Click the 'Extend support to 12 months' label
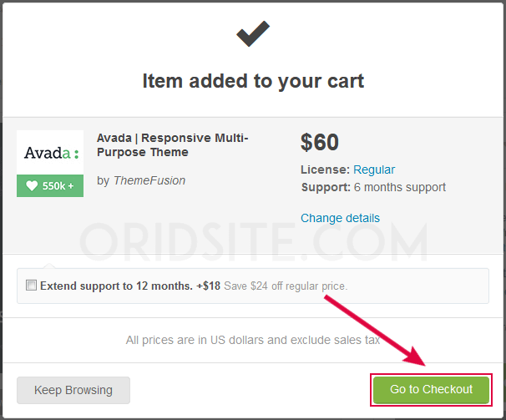The height and width of the screenshot is (420, 506). 116,286
